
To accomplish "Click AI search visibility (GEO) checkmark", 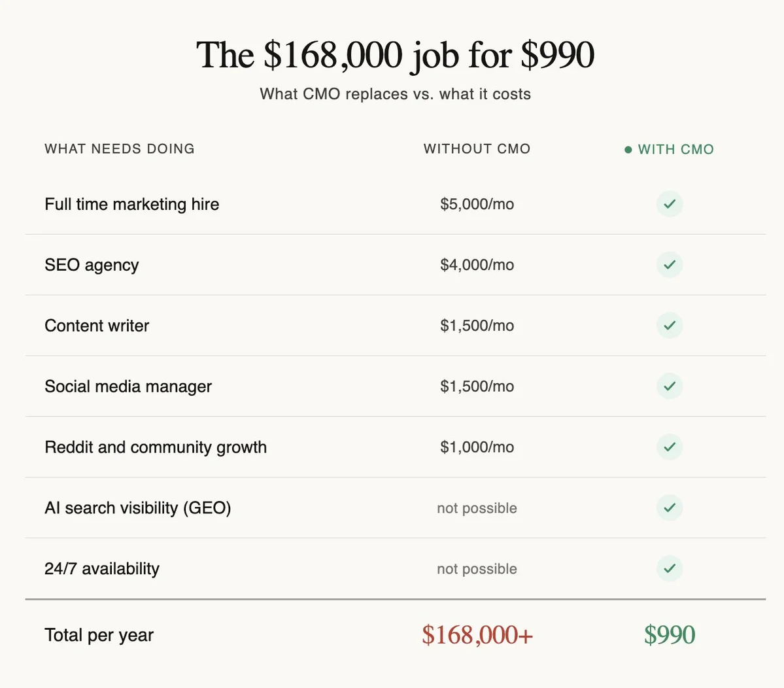I will (x=670, y=507).
